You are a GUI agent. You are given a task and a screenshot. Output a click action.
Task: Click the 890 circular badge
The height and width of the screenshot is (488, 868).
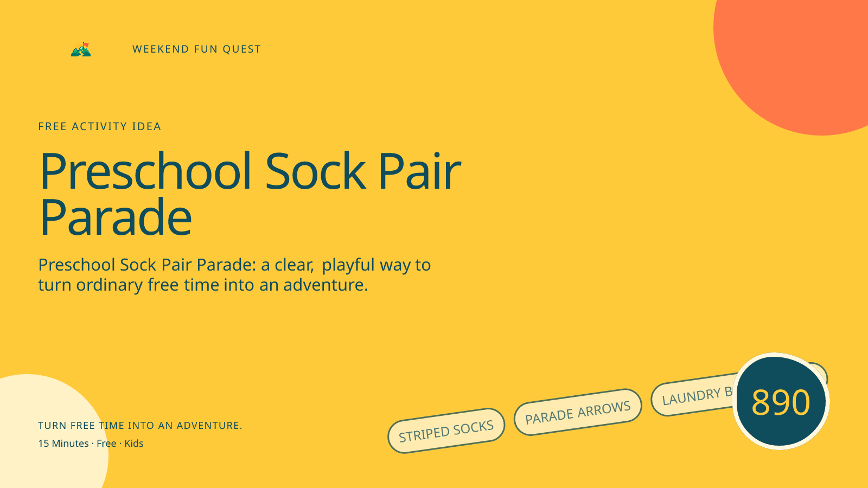pyautogui.click(x=781, y=401)
